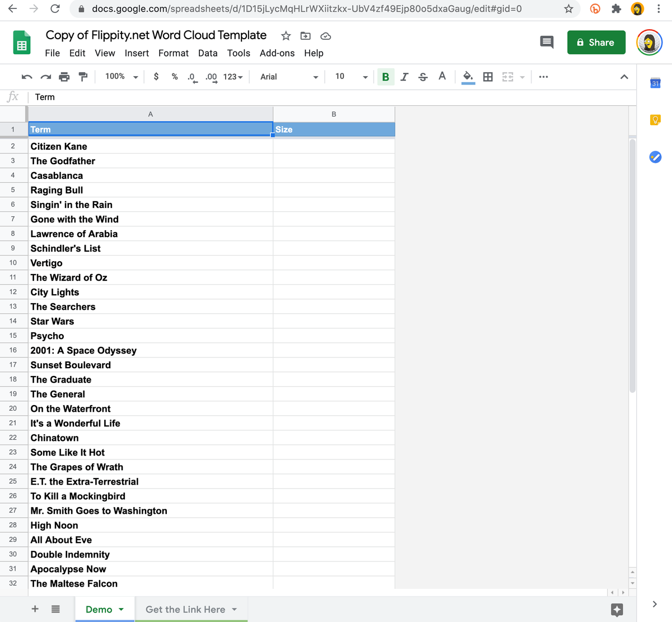672x622 pixels.
Task: Increase decimal places icon
Action: pyautogui.click(x=211, y=77)
